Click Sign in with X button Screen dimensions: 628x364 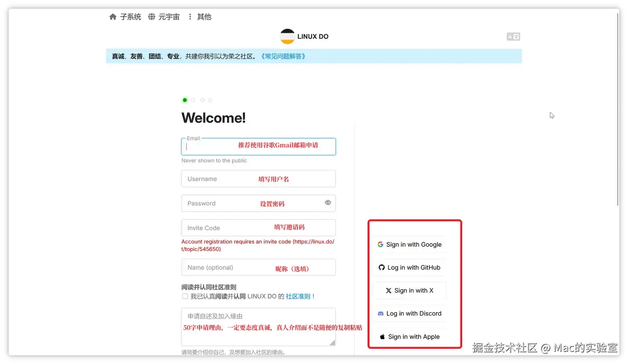pyautogui.click(x=410, y=291)
